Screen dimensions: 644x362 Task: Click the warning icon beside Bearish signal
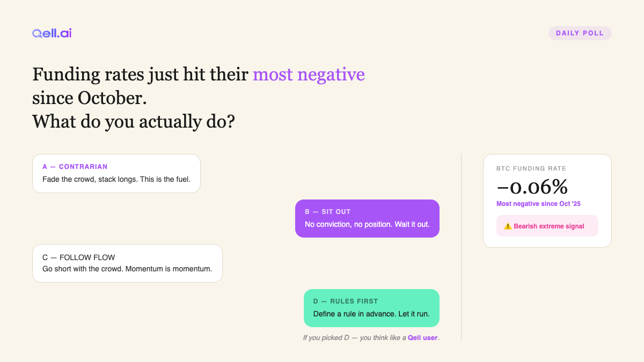508,226
